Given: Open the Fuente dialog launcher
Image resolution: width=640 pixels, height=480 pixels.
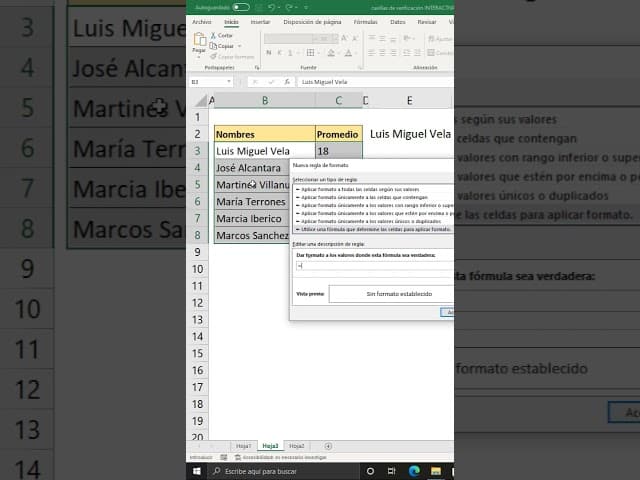Looking at the screenshot, I should tap(360, 67).
